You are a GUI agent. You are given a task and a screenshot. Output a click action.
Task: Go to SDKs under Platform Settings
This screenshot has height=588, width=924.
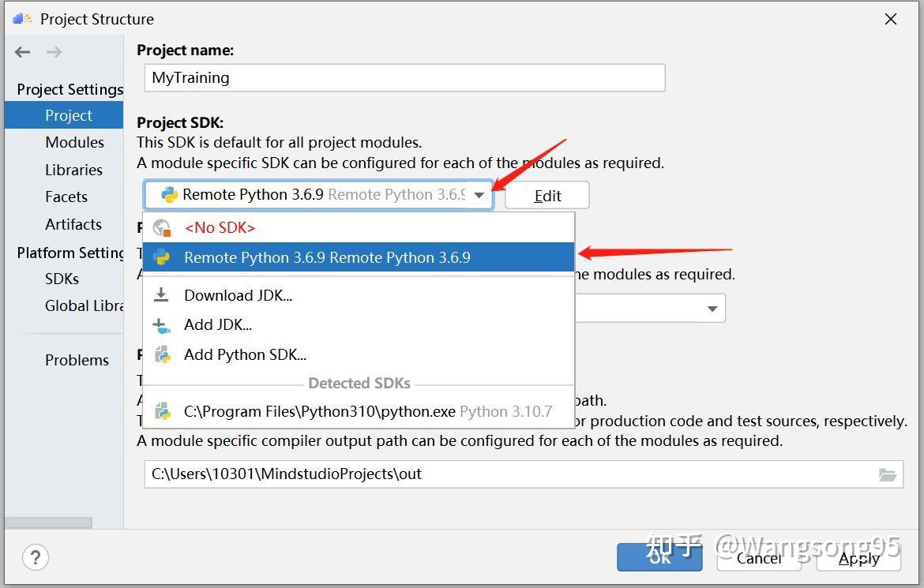62,279
